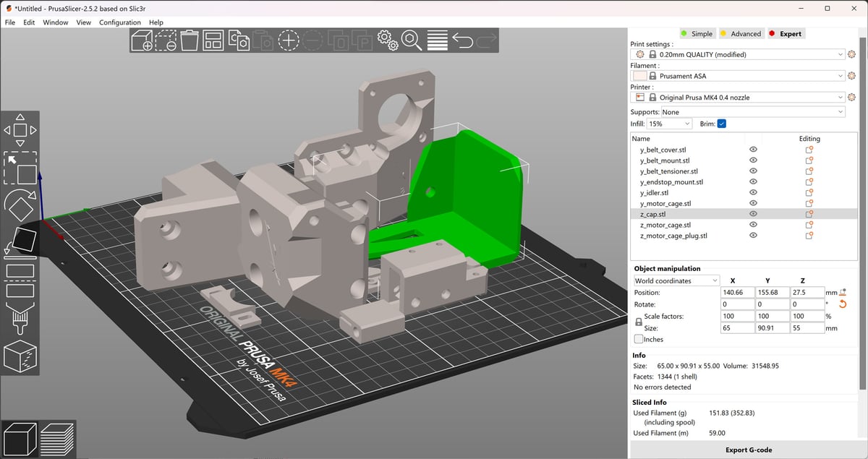868x459 pixels.
Task: Click the print settings gears icon
Action: click(388, 40)
